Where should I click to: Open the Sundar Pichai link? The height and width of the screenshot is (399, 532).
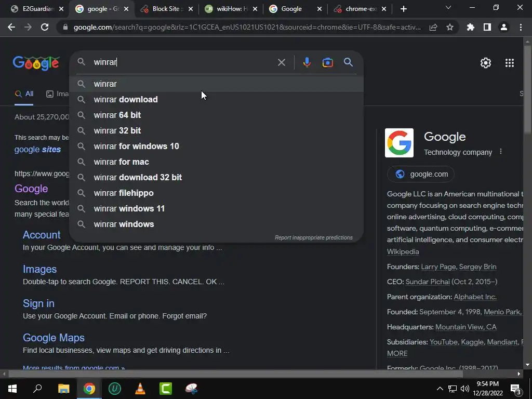428,282
